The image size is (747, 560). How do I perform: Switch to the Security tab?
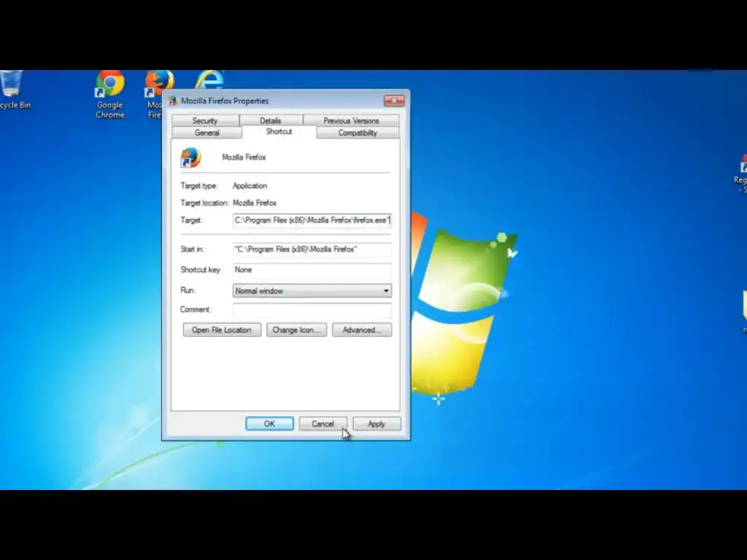pyautogui.click(x=205, y=120)
